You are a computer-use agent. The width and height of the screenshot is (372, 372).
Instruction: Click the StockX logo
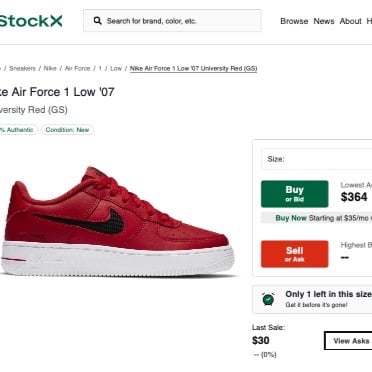[31, 21]
